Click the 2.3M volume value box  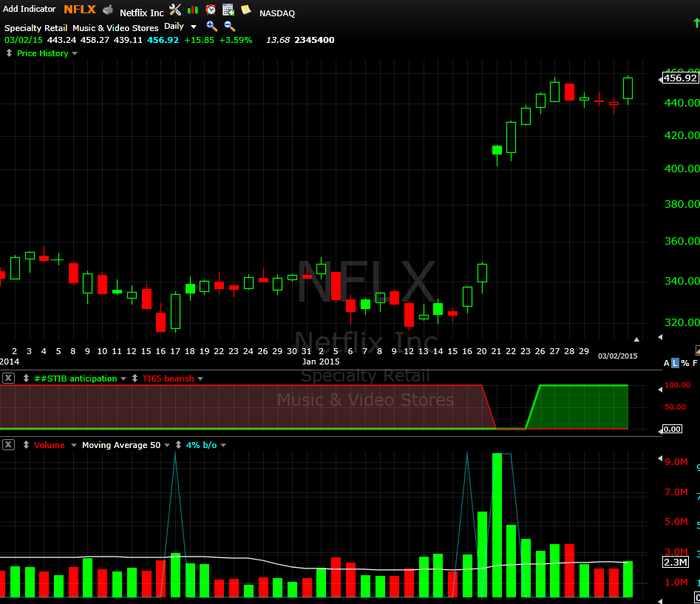tap(675, 562)
